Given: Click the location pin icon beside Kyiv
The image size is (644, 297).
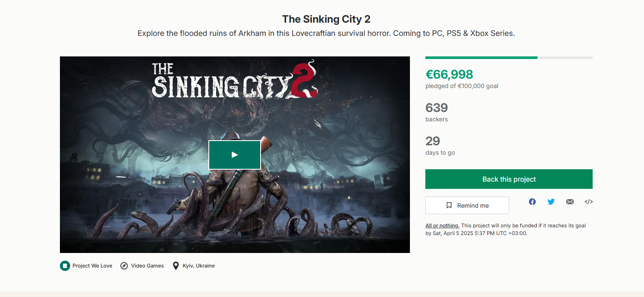Looking at the screenshot, I should 175,266.
